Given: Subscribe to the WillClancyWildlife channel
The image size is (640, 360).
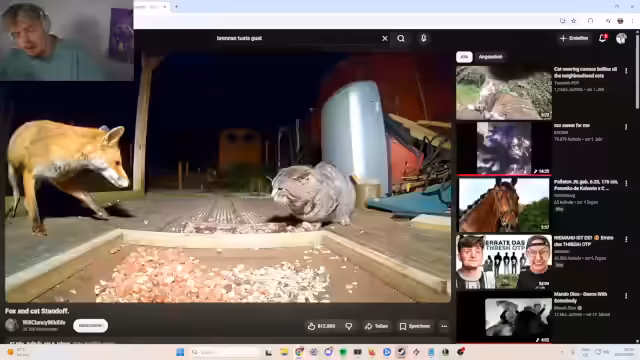Looking at the screenshot, I should click(x=91, y=326).
